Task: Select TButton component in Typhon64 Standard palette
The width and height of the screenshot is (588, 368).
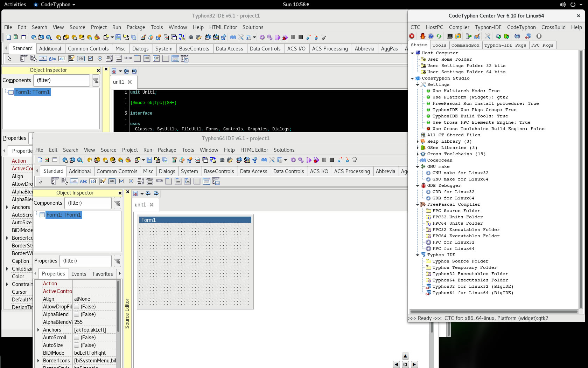Action: [x=74, y=181]
